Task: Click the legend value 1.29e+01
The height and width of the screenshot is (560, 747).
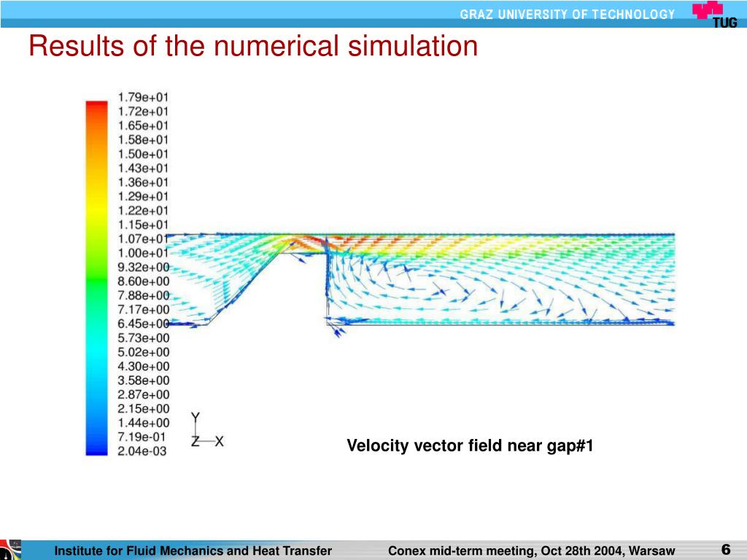Action: [x=143, y=197]
